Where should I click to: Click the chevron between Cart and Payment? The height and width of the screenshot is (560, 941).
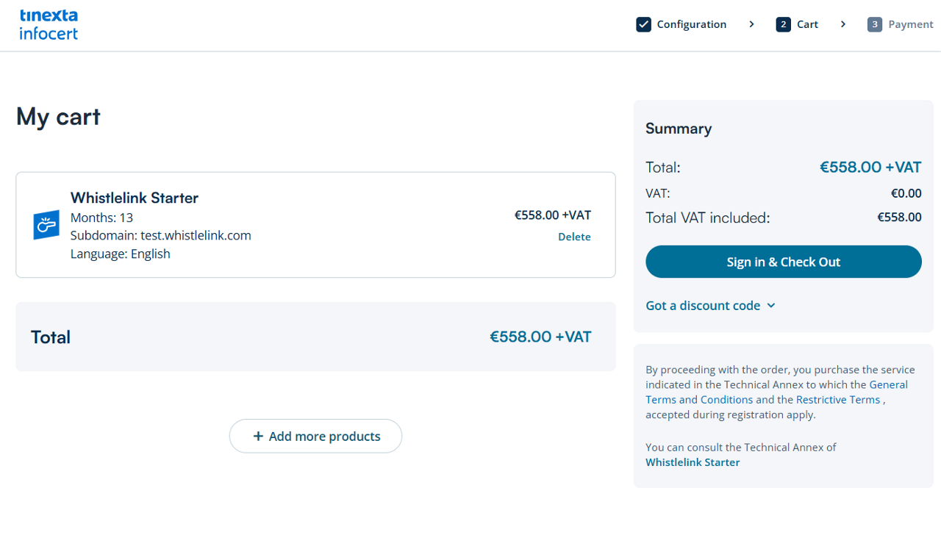tap(842, 24)
